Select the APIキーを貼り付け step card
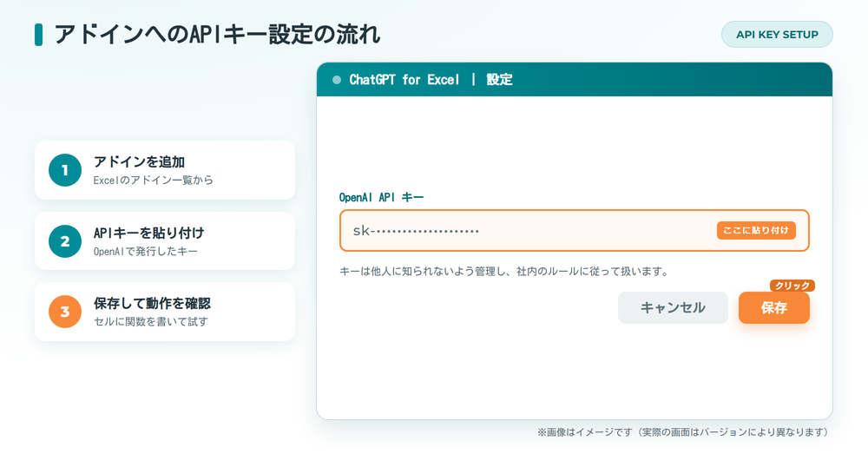This screenshot has width=868, height=454. 165,240
